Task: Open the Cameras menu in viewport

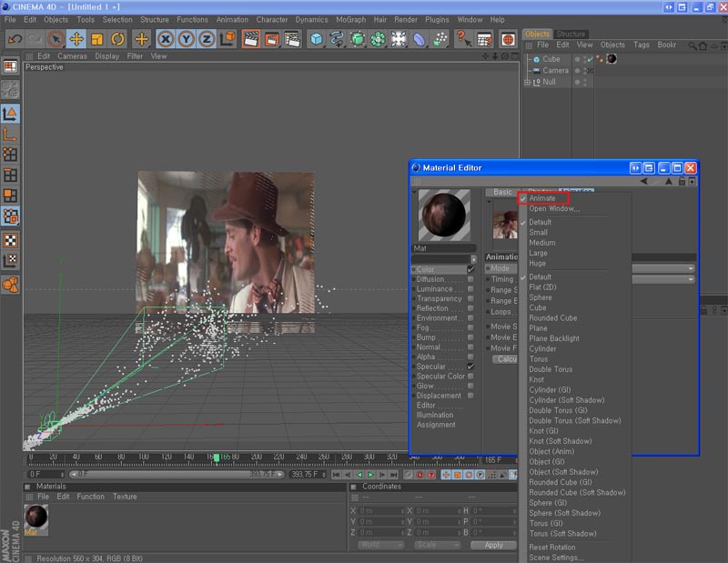Action: pyautogui.click(x=72, y=56)
